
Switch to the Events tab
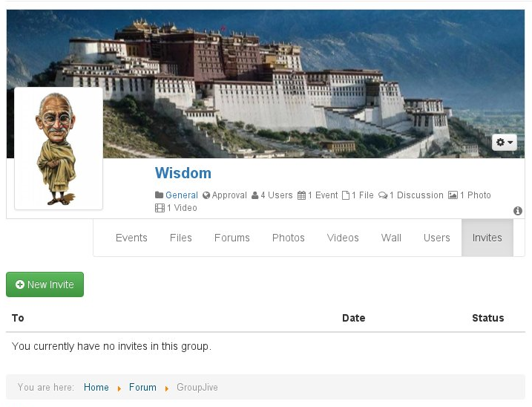[131, 238]
